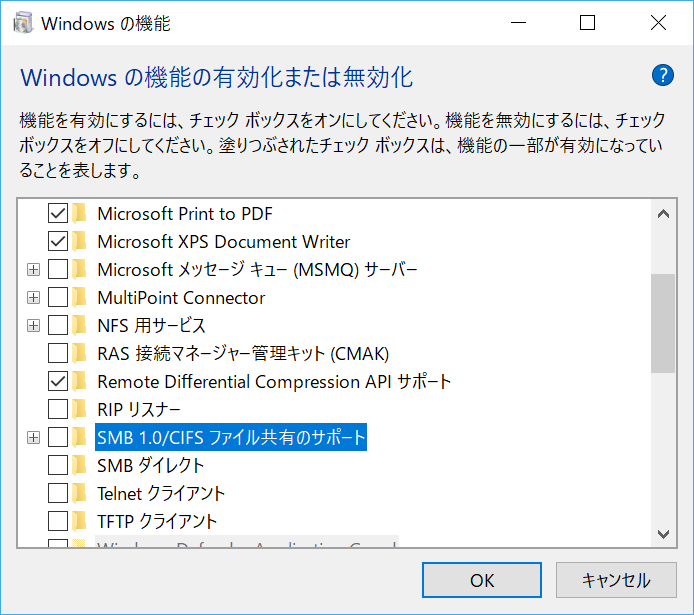Click the blue help question mark icon
Viewport: 694px width, 615px height.
pyautogui.click(x=663, y=76)
